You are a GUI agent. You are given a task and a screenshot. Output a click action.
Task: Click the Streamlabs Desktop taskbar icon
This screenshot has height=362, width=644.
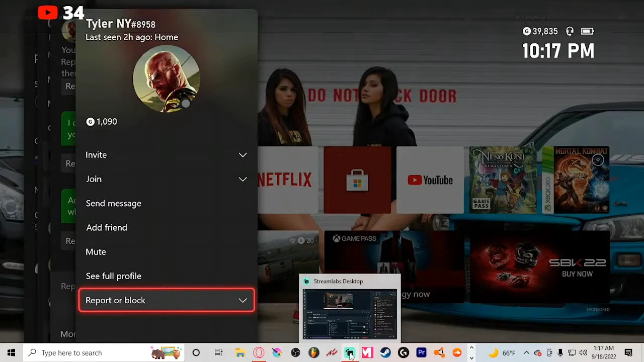(349, 353)
